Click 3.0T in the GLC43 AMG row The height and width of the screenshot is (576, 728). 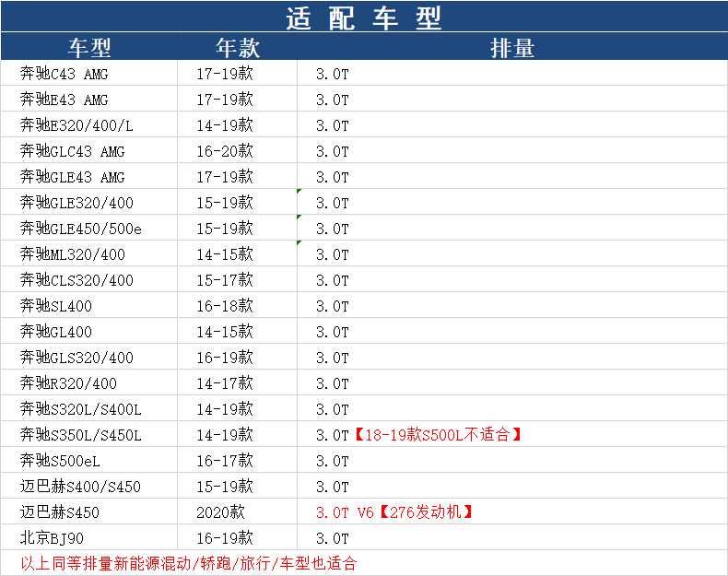coord(332,151)
